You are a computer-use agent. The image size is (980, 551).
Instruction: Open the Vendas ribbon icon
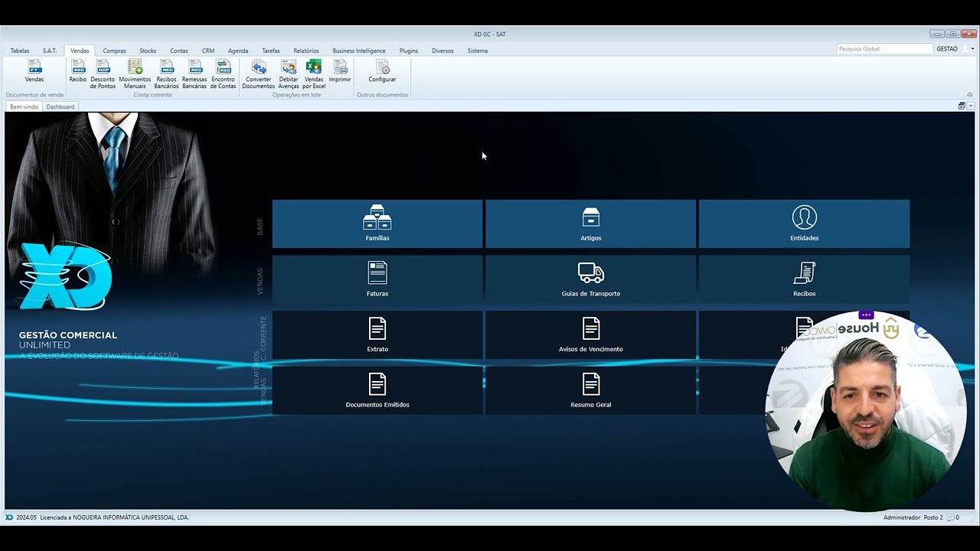pos(34,71)
